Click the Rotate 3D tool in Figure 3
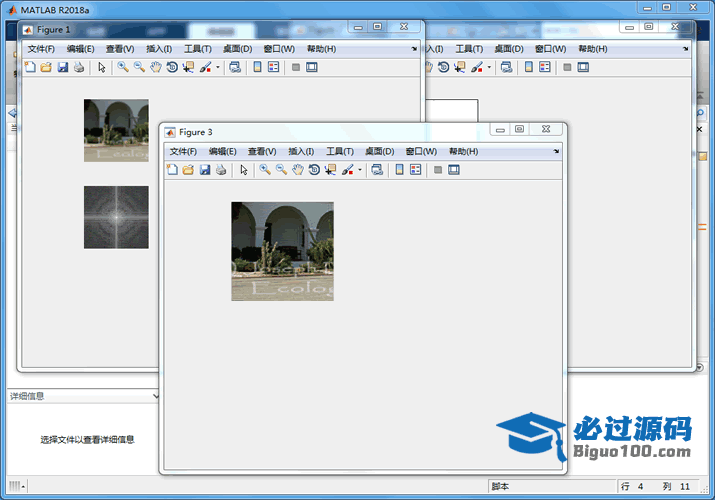The width and height of the screenshot is (715, 500). [x=314, y=170]
